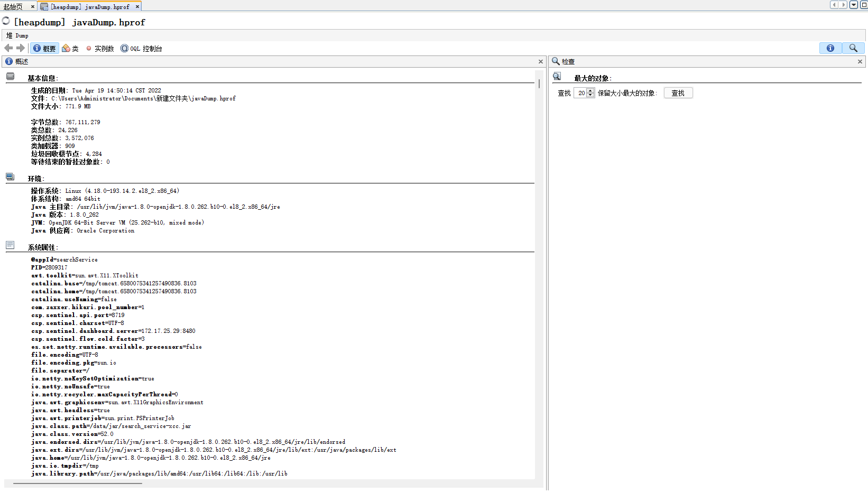Switch to the 起始页 start page tab

13,7
